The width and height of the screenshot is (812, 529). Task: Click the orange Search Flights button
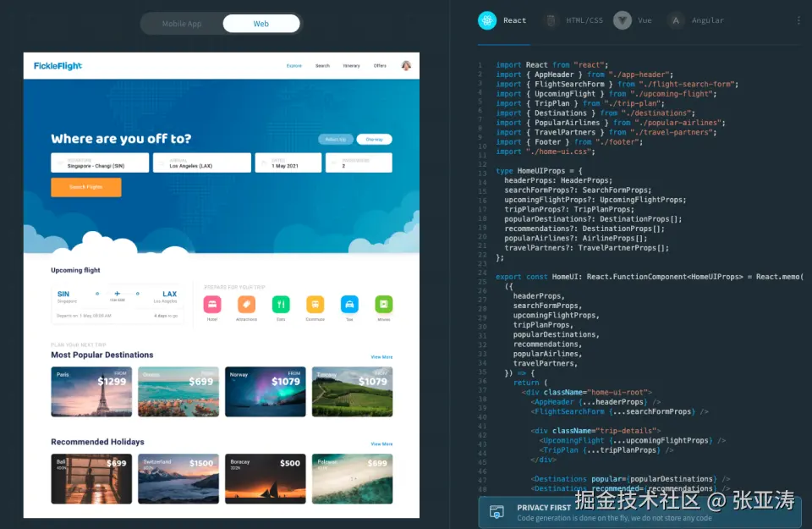tap(86, 187)
